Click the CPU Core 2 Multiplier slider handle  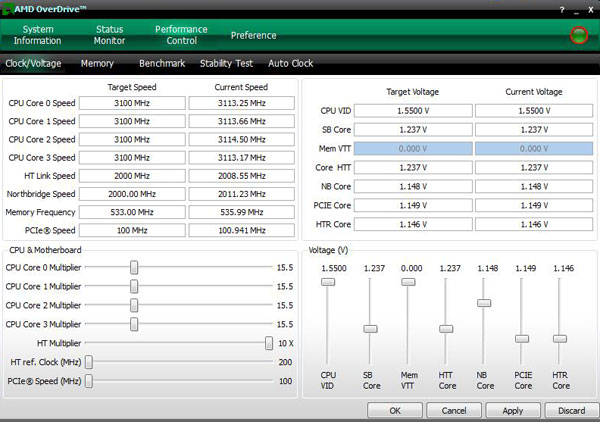click(x=134, y=305)
